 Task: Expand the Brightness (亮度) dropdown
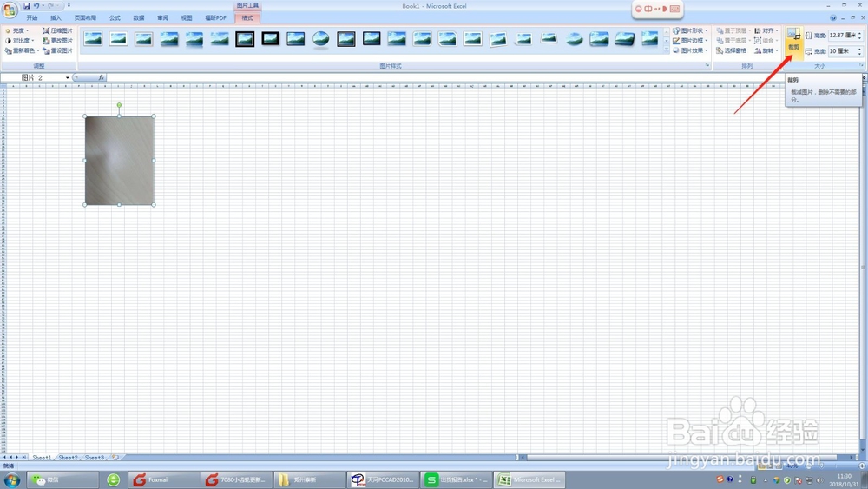[16, 30]
